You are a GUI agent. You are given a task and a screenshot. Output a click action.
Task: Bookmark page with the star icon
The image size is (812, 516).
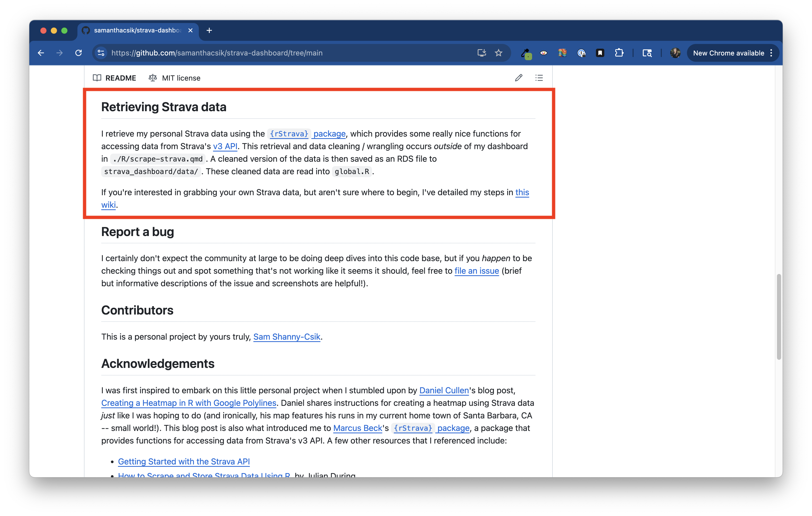click(x=498, y=53)
